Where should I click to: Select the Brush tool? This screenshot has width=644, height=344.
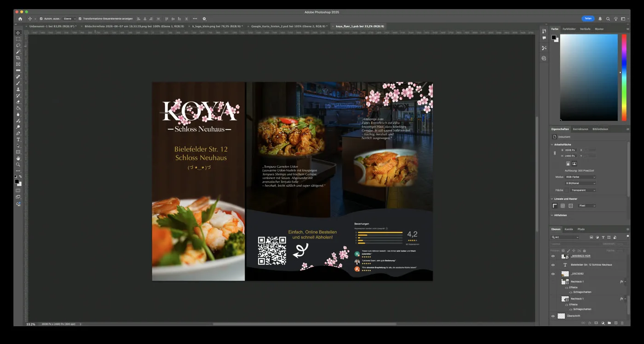(18, 83)
